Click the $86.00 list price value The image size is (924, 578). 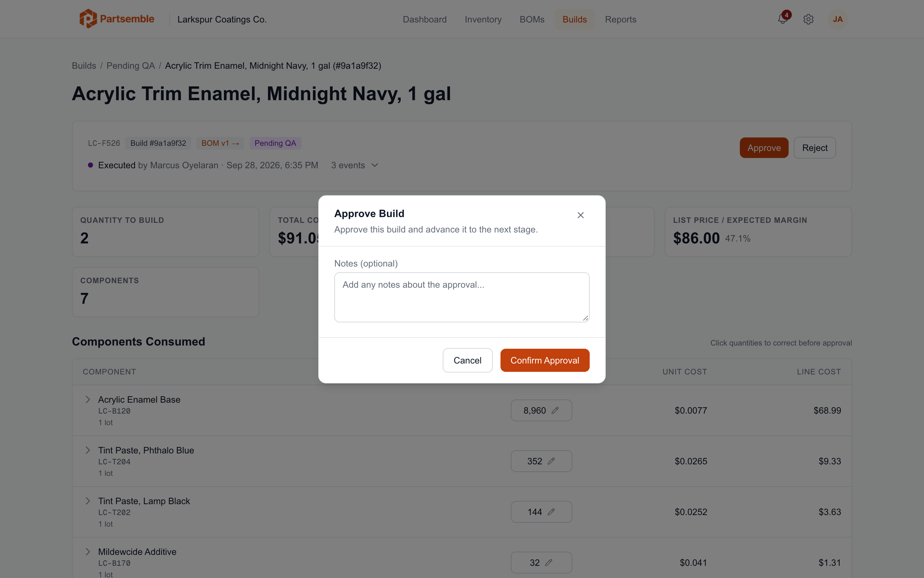tap(697, 238)
